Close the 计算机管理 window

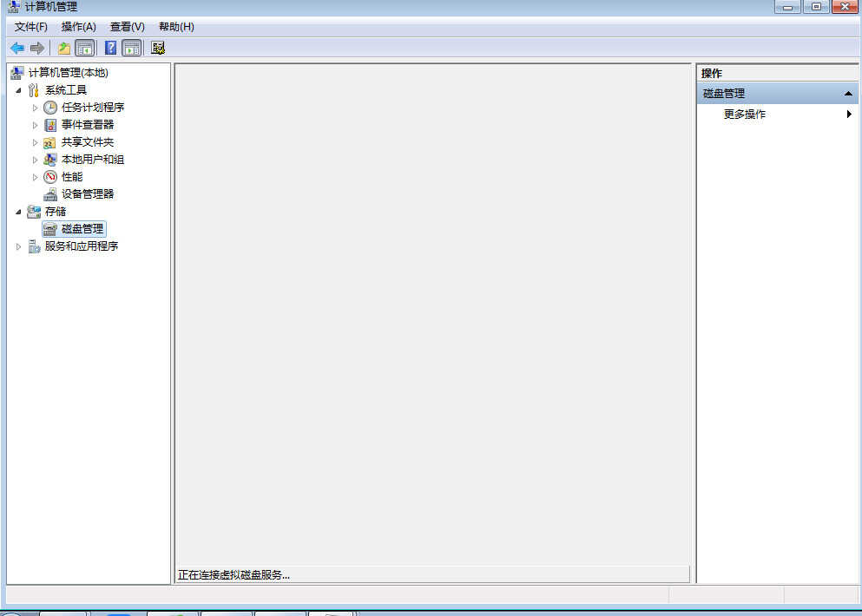click(846, 7)
